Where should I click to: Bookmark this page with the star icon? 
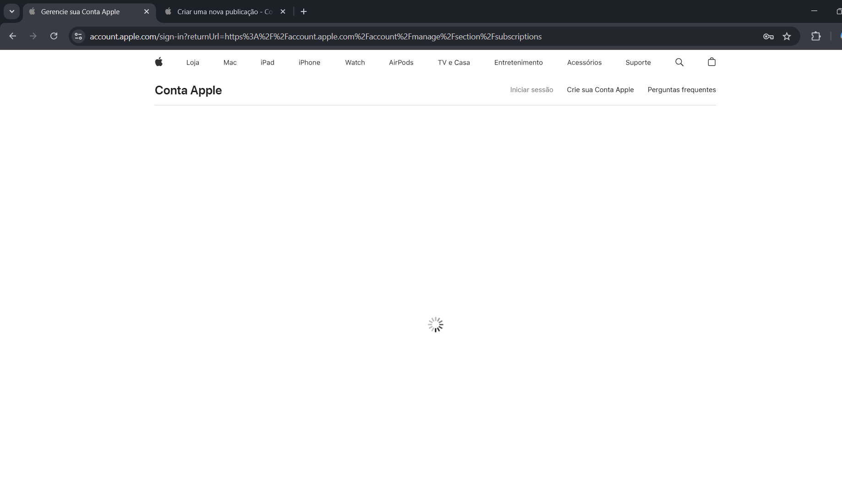point(787,37)
